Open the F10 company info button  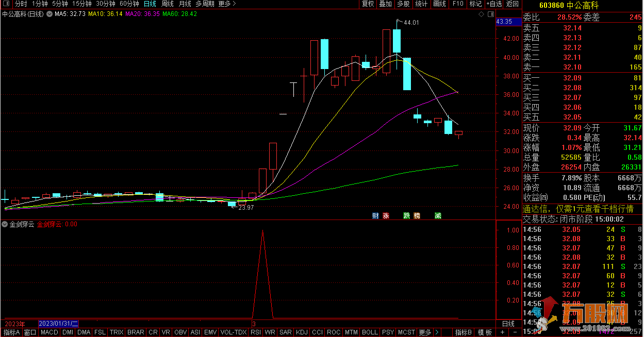(457, 4)
